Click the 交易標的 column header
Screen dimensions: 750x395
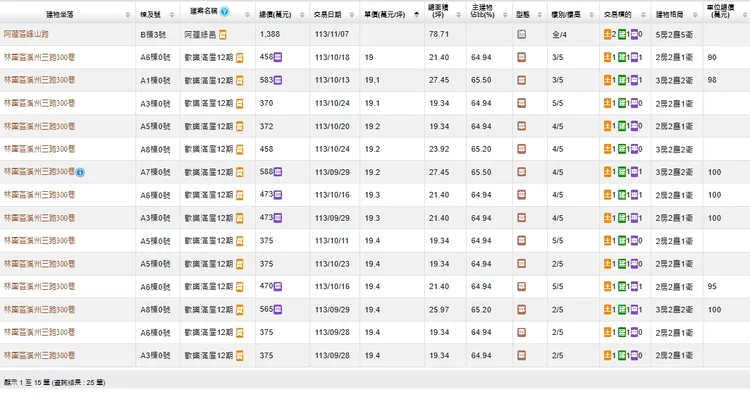(x=618, y=15)
